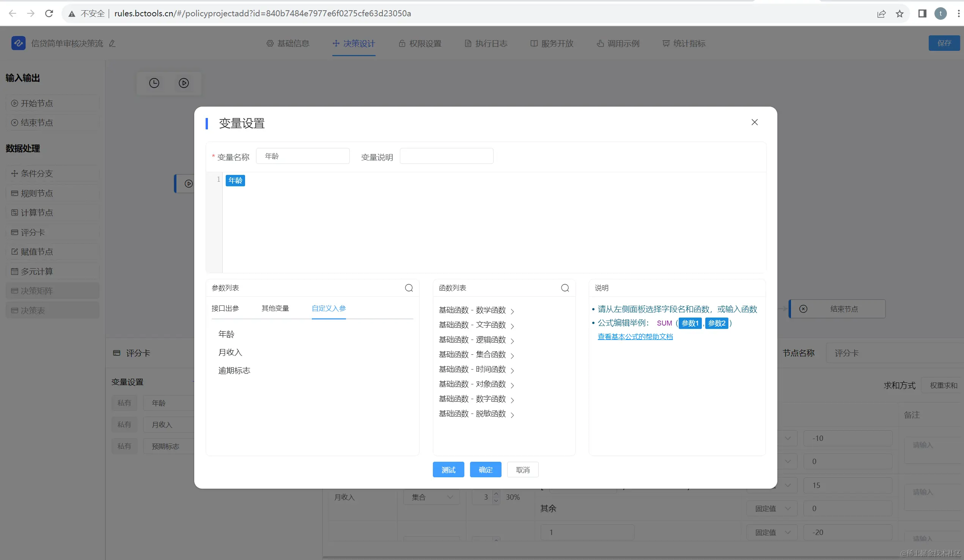Close the 变量设置 dialog with X
Image resolution: width=964 pixels, height=560 pixels.
[x=754, y=123]
